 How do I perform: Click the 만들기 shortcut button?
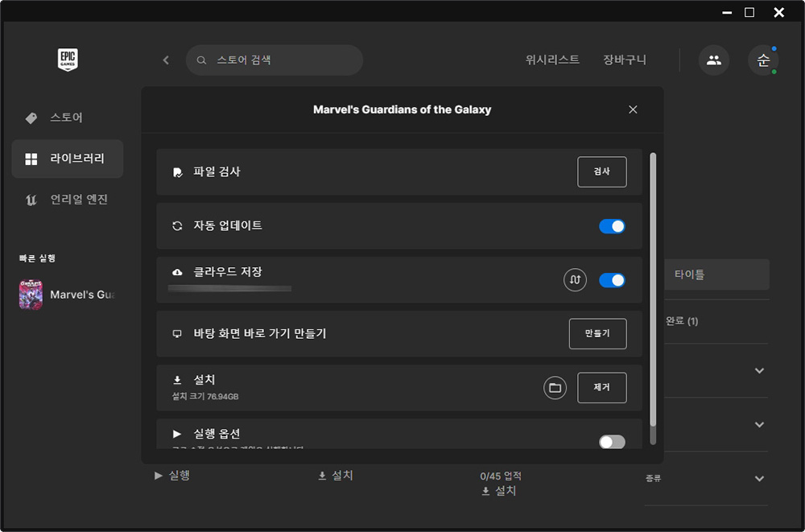[x=597, y=333]
